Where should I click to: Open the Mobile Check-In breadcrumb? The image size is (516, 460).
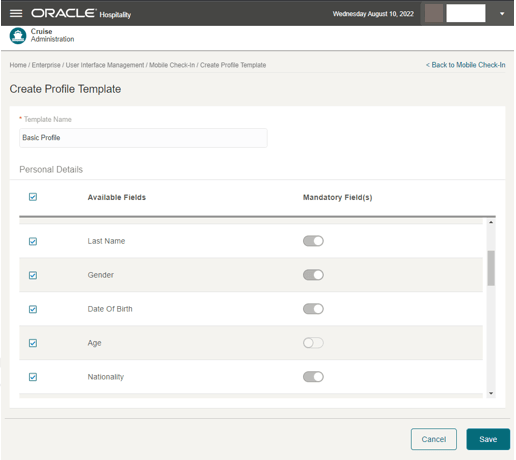pos(172,65)
